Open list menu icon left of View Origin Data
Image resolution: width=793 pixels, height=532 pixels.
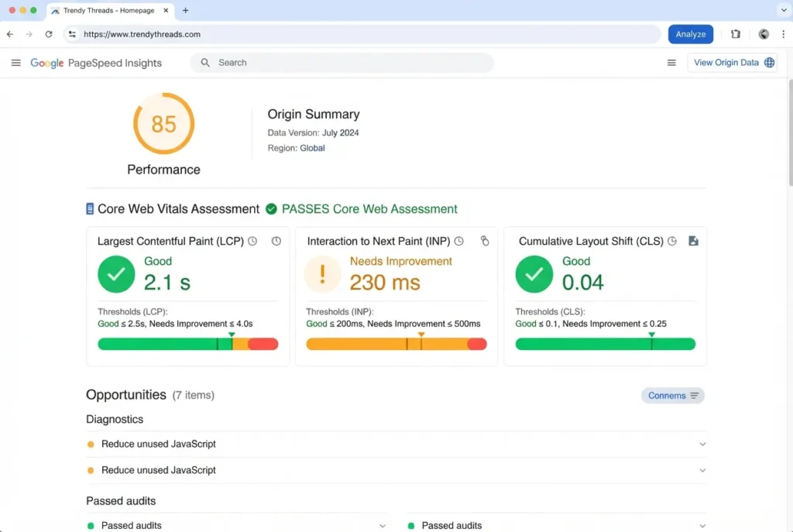(671, 63)
